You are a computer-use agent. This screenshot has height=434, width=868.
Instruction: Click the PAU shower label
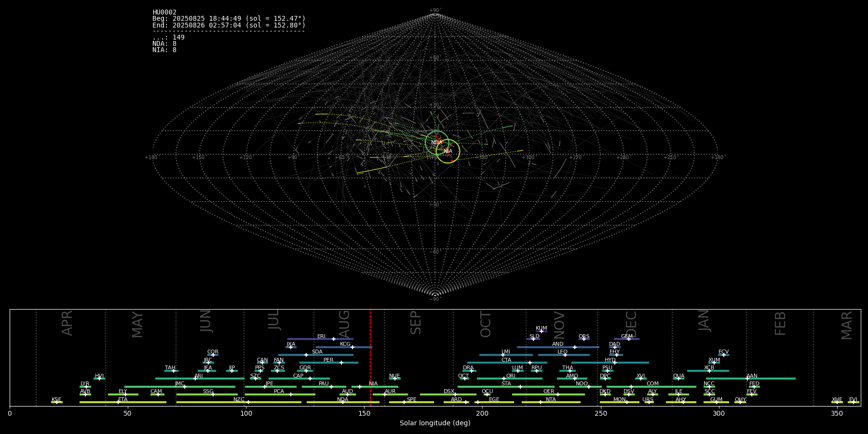pos(324,384)
